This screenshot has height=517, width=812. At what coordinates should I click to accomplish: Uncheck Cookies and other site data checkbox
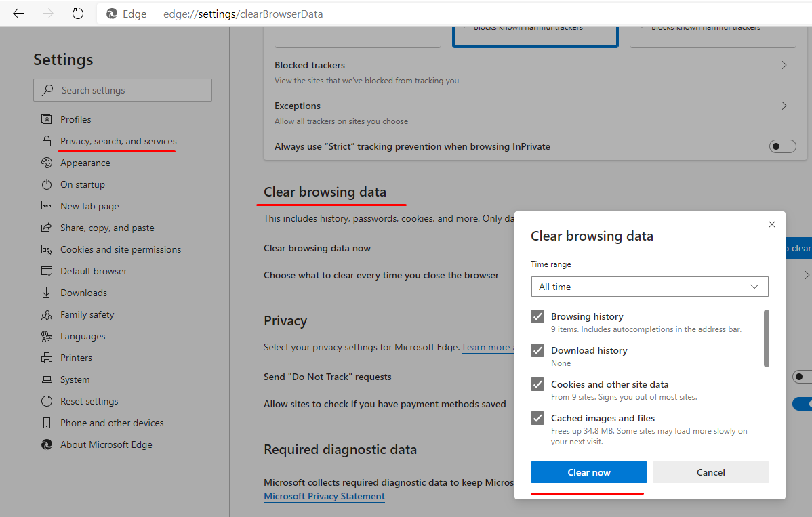[x=537, y=384]
